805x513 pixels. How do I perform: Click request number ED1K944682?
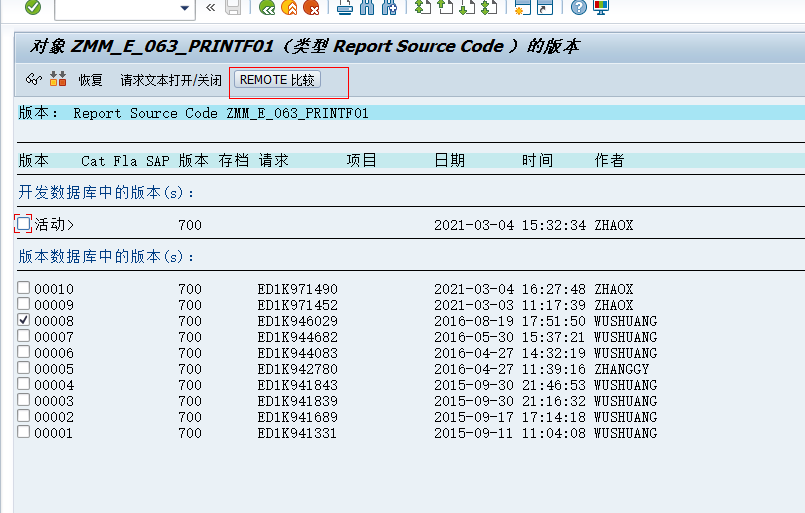point(298,337)
